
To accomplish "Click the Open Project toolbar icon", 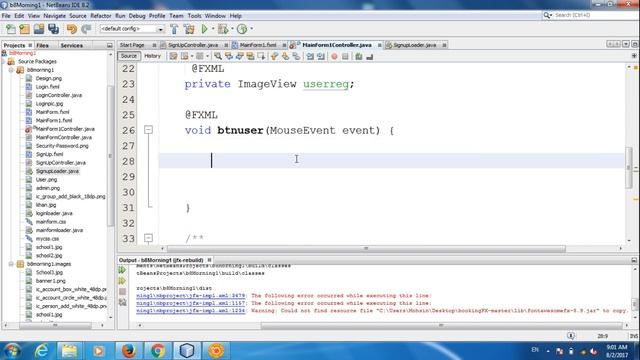I will pos(39,29).
